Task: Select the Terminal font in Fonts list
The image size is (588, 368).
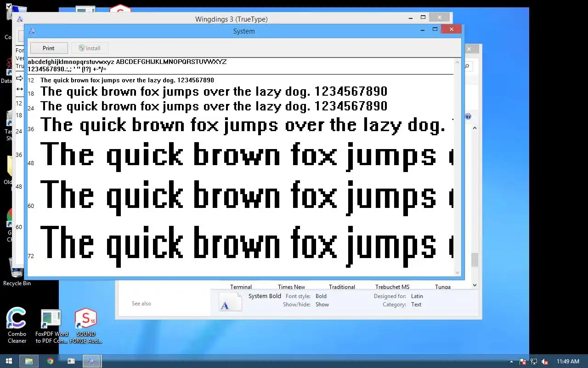Action: (241, 287)
